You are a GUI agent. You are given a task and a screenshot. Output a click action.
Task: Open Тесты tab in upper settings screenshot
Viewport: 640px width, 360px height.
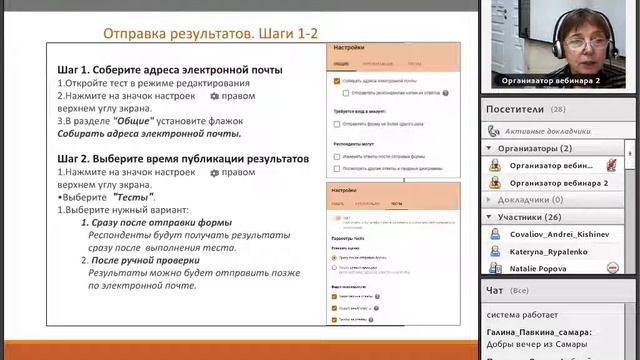(x=414, y=64)
